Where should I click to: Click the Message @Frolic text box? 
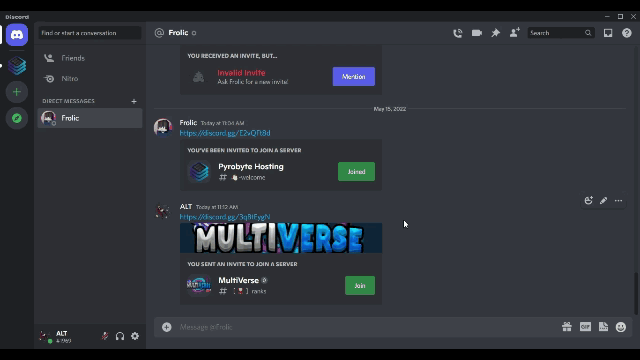pyautogui.click(x=367, y=327)
